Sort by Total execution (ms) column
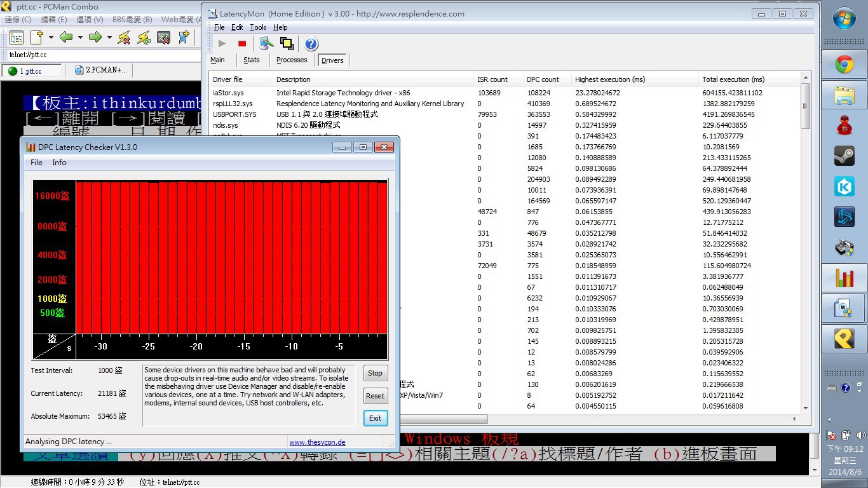This screenshot has height=488, width=868. (x=749, y=79)
